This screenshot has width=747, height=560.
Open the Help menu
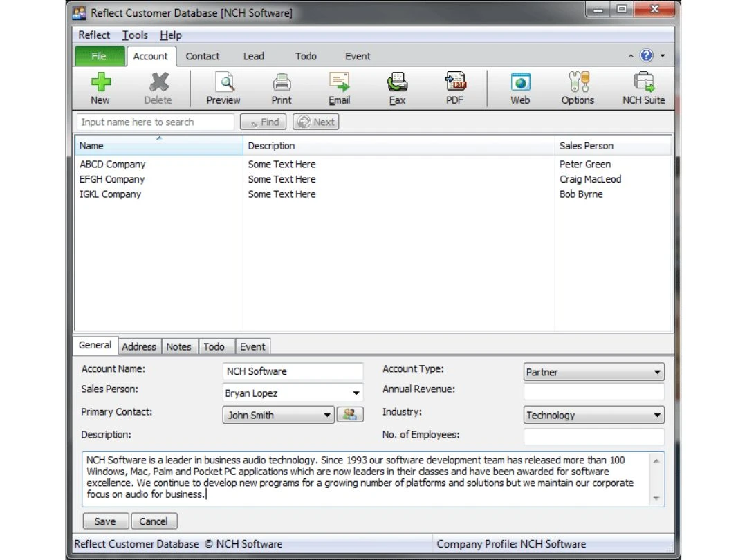171,35
